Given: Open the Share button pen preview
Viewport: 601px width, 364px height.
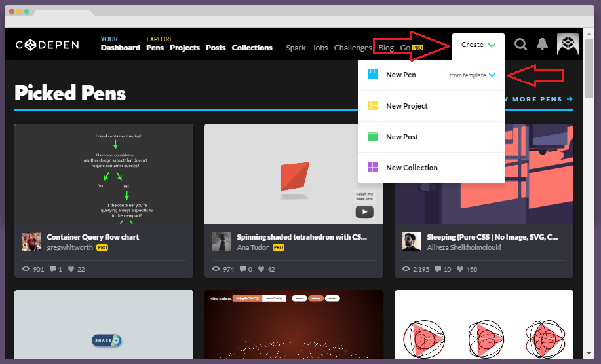Looking at the screenshot, I should pyautogui.click(x=104, y=324).
